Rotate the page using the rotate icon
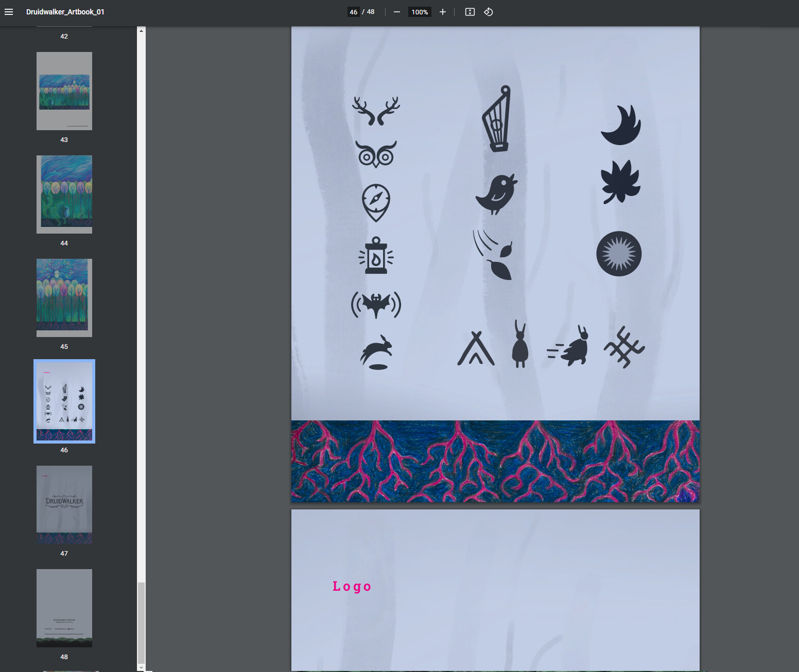Screen dimensions: 799x672 (x=488, y=12)
